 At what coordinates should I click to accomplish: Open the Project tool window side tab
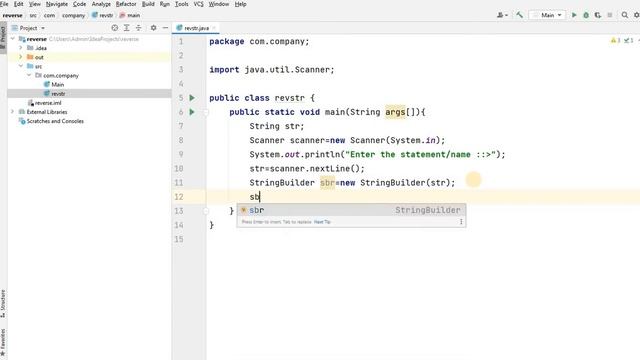point(3,38)
